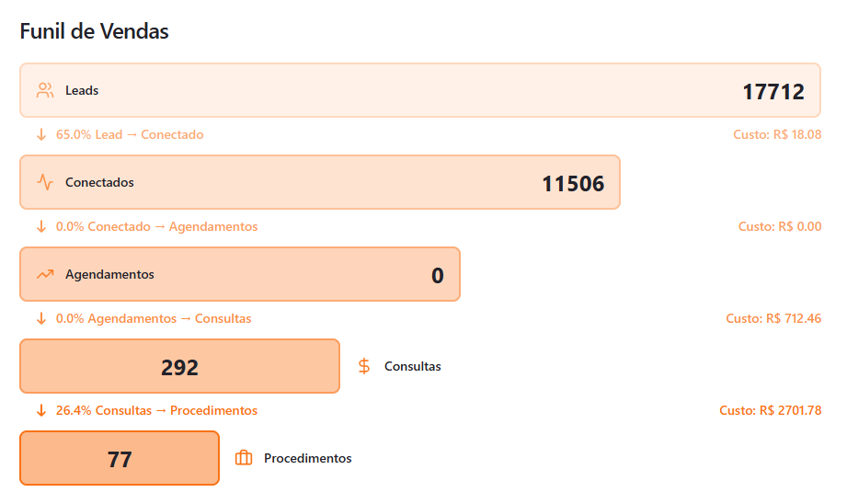Select the Conectados funnel stage bar
847x504 pixels.
[x=320, y=182]
